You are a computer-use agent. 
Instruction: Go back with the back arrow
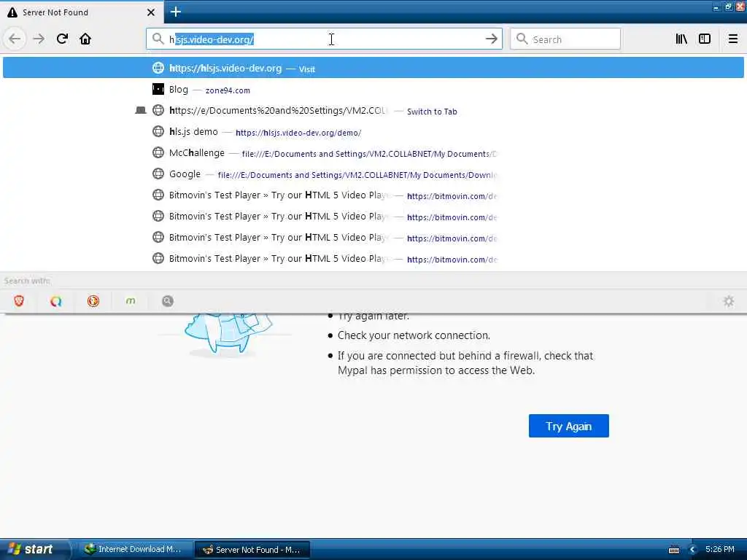(15, 39)
